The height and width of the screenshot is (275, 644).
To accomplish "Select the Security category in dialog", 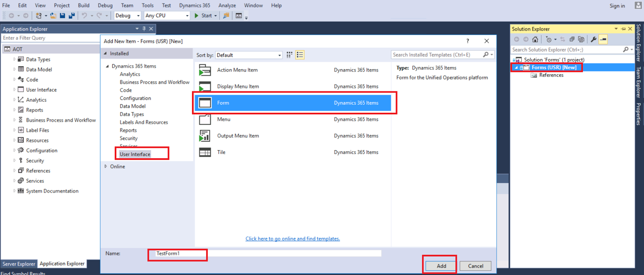I will [128, 139].
